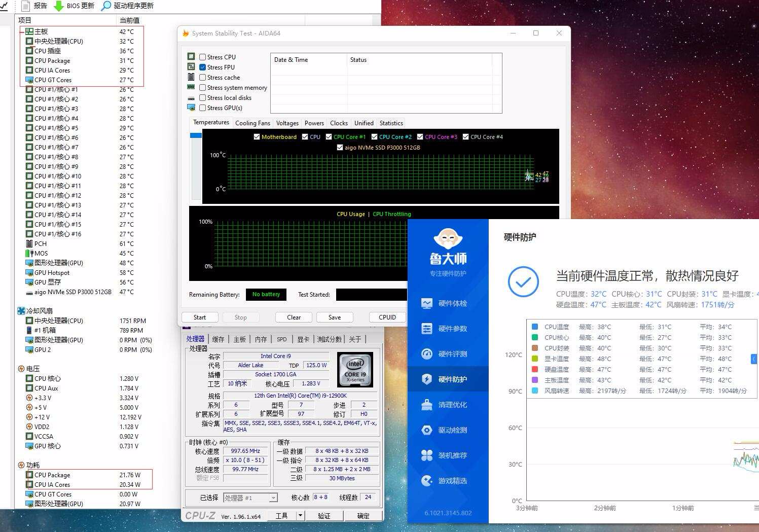Image resolution: width=759 pixels, height=532 pixels.
Task: Click the aigo NVMe SSD drive icon
Action: coord(29,292)
